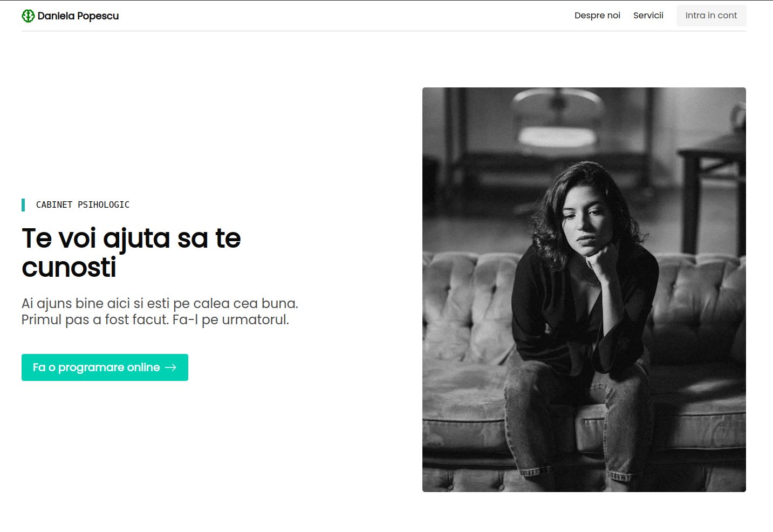Click the Daniela Popescu brand name

pyautogui.click(x=78, y=16)
